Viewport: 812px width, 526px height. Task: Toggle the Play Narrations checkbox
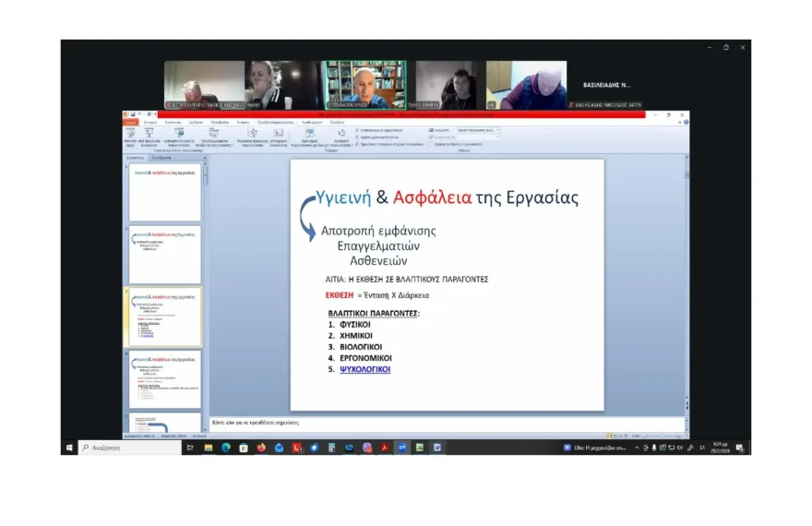click(x=357, y=130)
